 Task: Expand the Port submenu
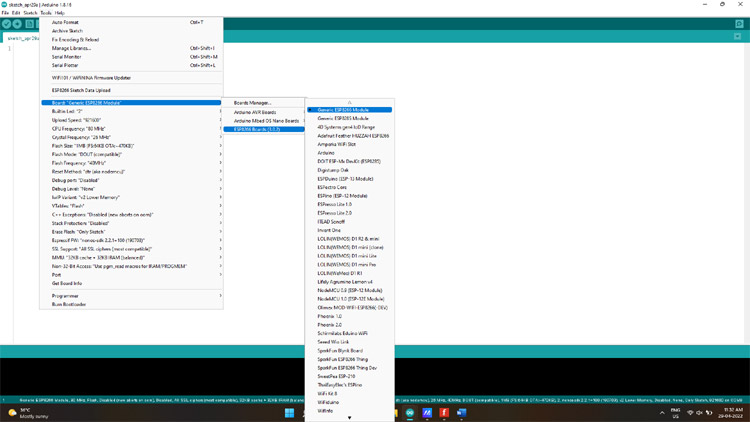point(131,275)
